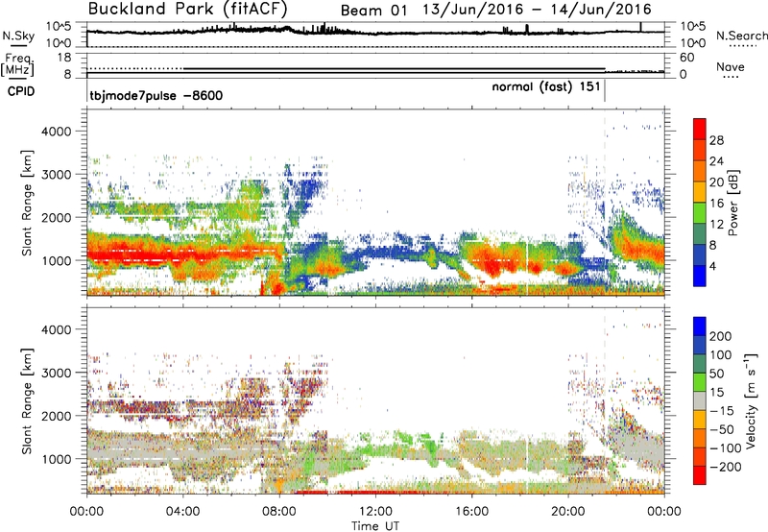Viewport: 768px width, 532px height.
Task: Click the '18' tick on the frequency axis
Action: tap(64, 58)
